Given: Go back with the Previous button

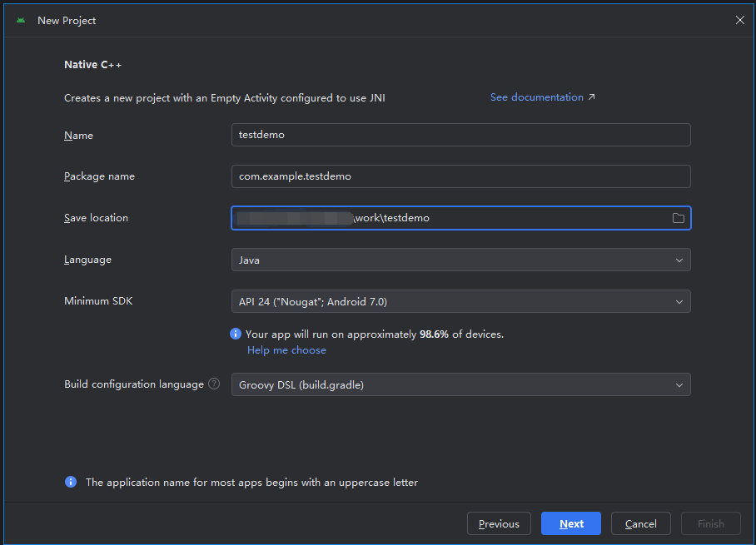Looking at the screenshot, I should [499, 523].
